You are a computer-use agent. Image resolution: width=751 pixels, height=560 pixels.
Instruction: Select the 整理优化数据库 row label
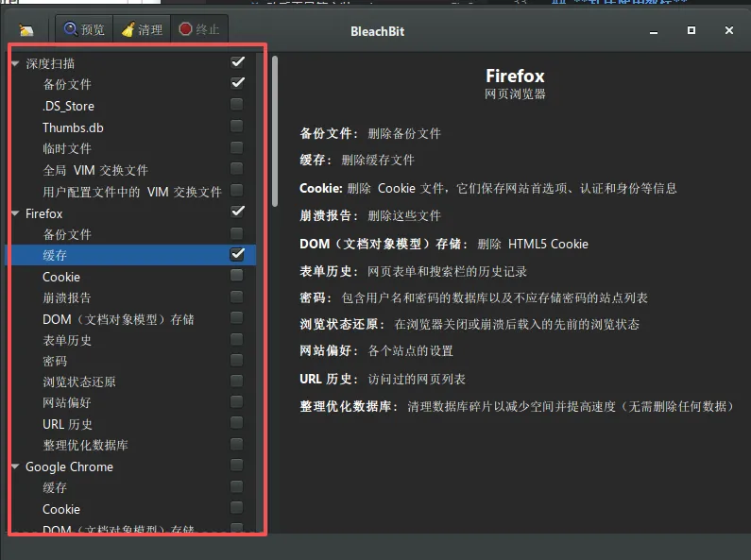[85, 445]
